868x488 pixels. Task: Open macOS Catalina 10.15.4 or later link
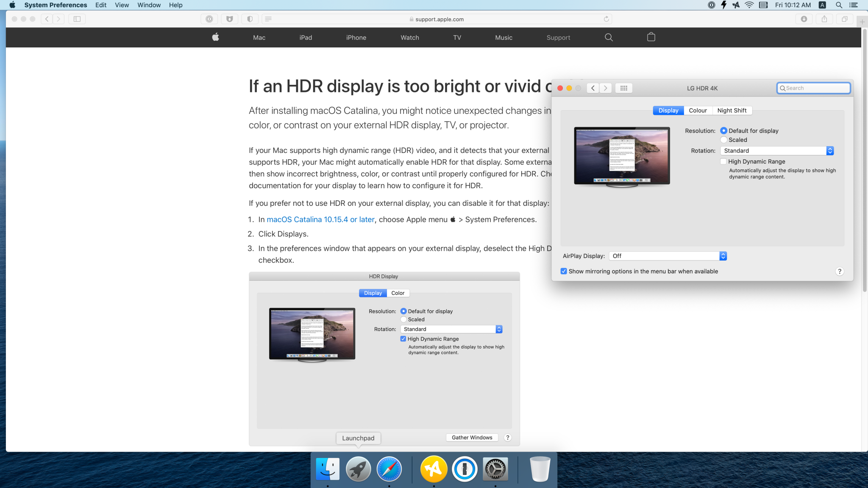(320, 219)
